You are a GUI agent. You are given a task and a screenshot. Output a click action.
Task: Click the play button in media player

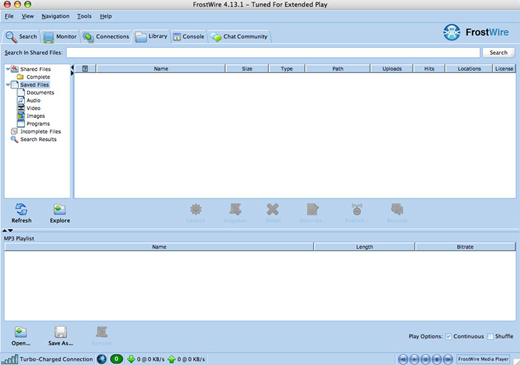click(x=414, y=359)
